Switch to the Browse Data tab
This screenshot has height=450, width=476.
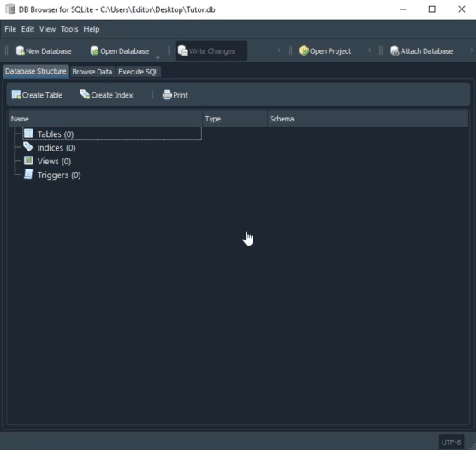[92, 72]
